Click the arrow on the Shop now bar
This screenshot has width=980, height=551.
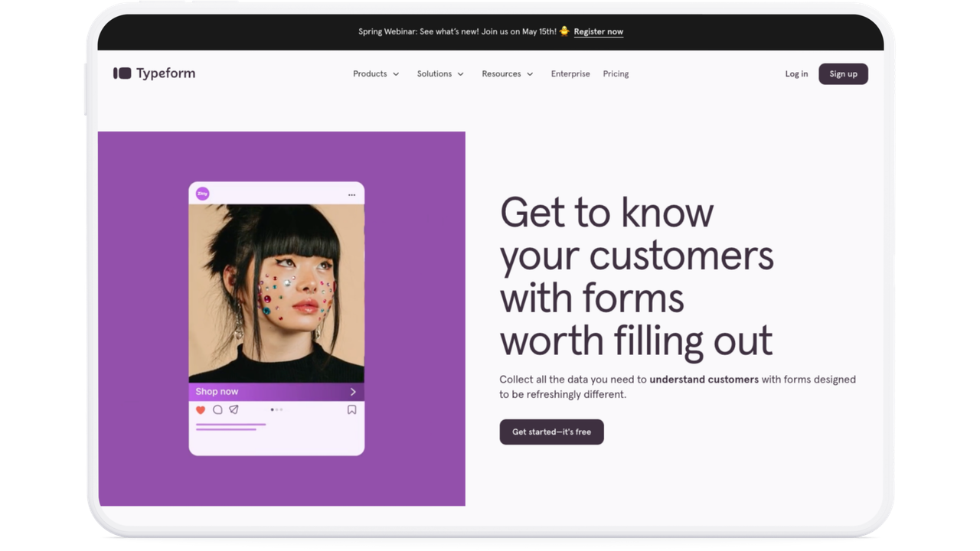pos(353,392)
